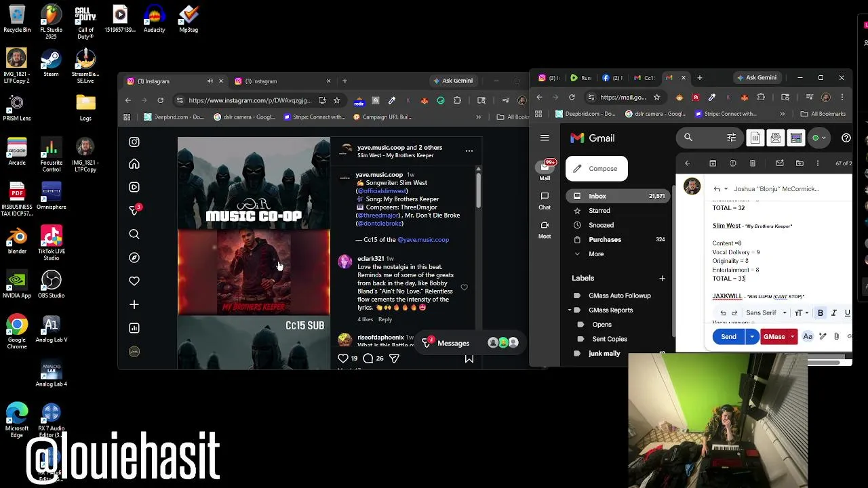Viewport: 868px width, 488px height.
Task: Open the Purchases folder
Action: (x=618, y=239)
